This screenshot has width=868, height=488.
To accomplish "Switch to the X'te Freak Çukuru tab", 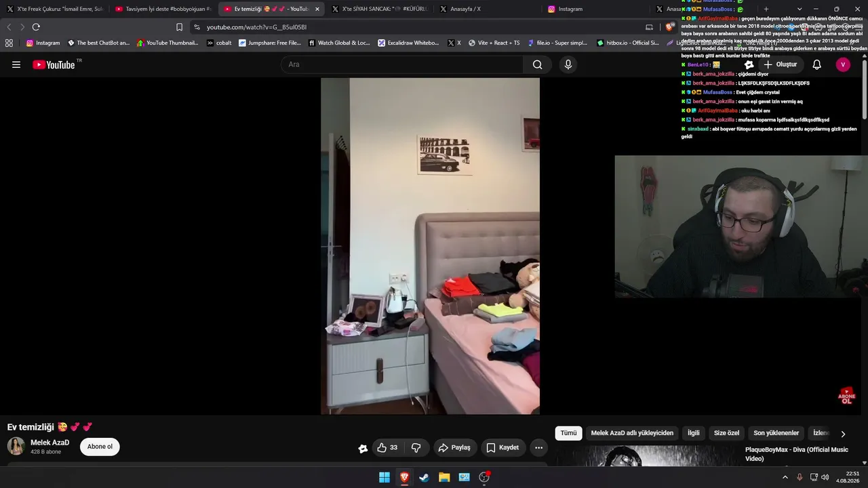I will pos(54,9).
